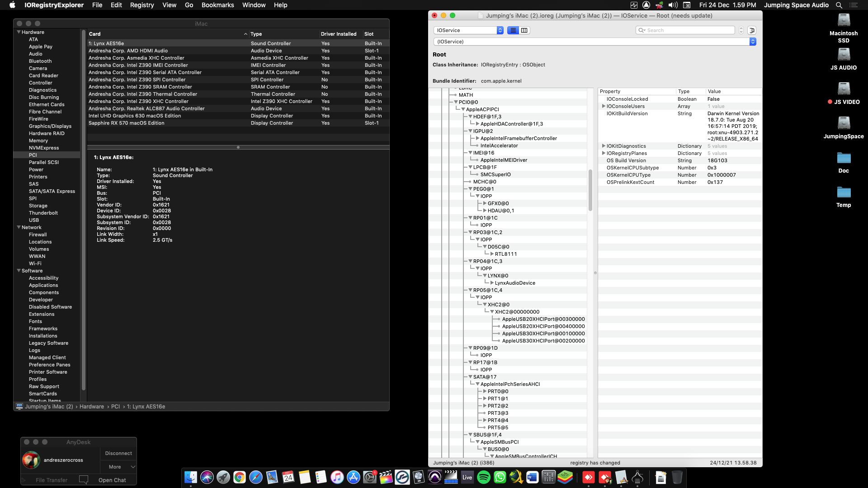The height and width of the screenshot is (488, 868).
Task: Open Microsoft Word from the dock
Action: click(533, 477)
